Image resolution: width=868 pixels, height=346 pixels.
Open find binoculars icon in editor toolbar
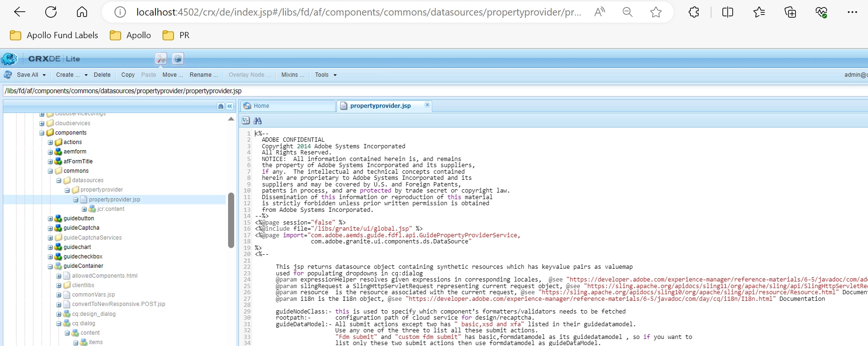[258, 121]
